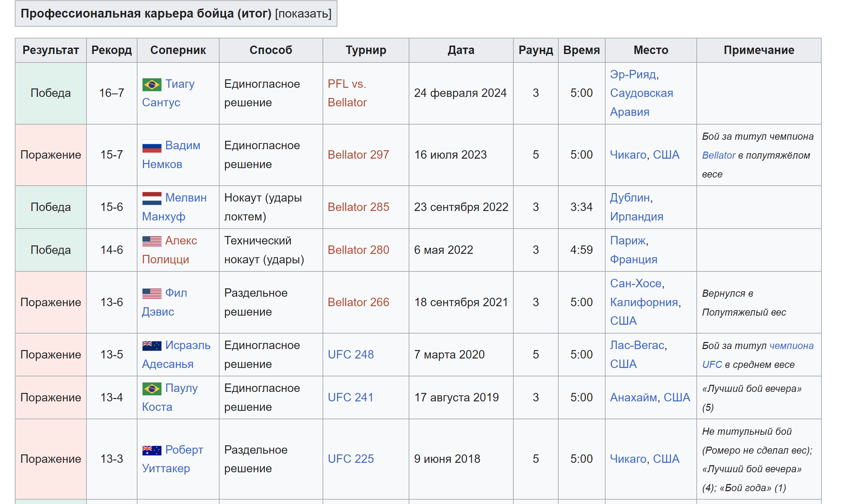Click New Zealand flag beside Исраэль Адесанья
844x504 pixels.
152,346
